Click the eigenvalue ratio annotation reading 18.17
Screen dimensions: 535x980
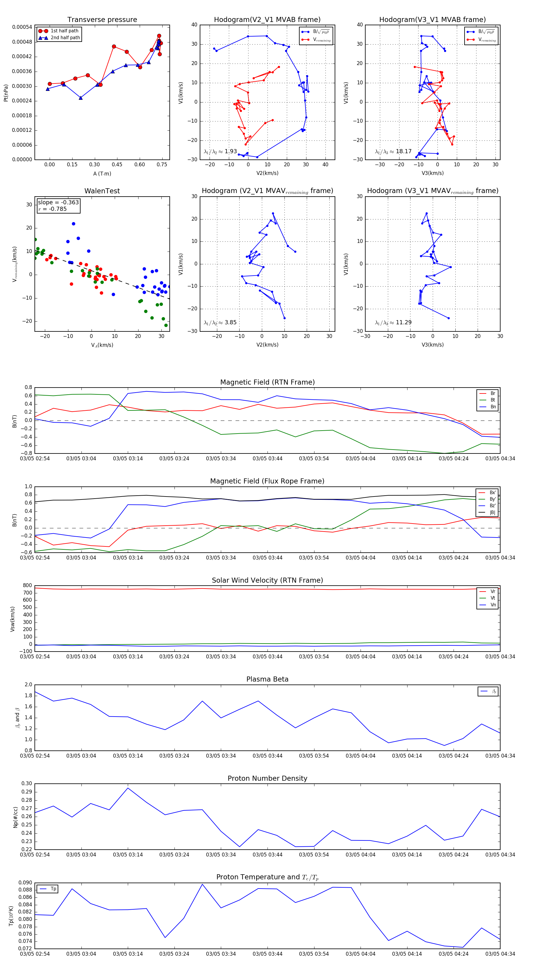tap(393, 151)
